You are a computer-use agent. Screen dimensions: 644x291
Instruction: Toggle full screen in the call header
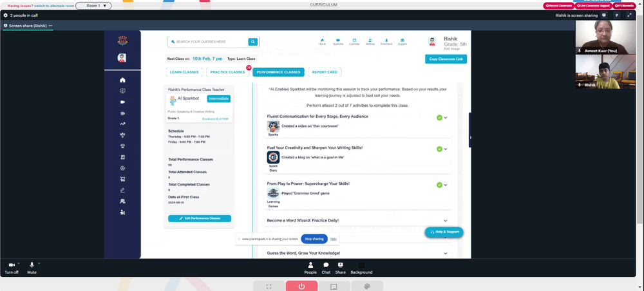pyautogui.click(x=629, y=15)
